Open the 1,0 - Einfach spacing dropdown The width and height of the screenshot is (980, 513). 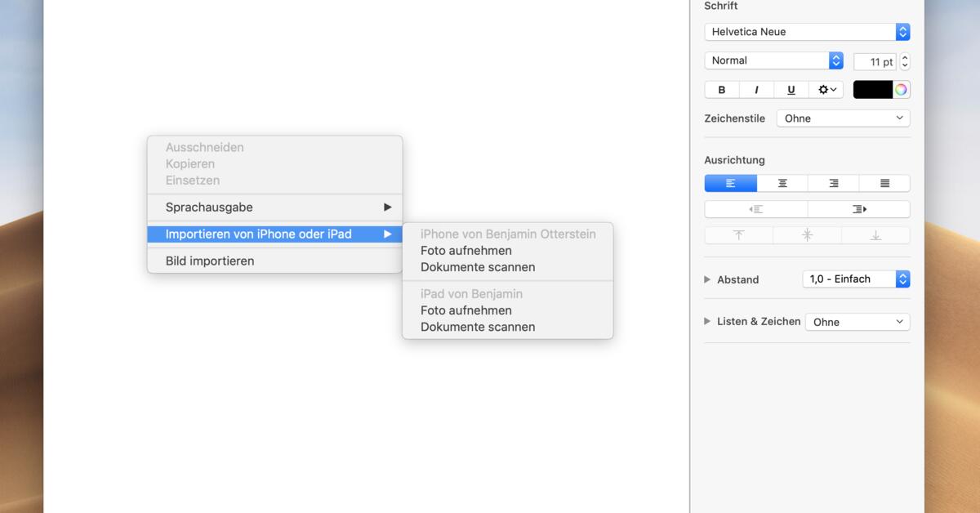coord(856,279)
